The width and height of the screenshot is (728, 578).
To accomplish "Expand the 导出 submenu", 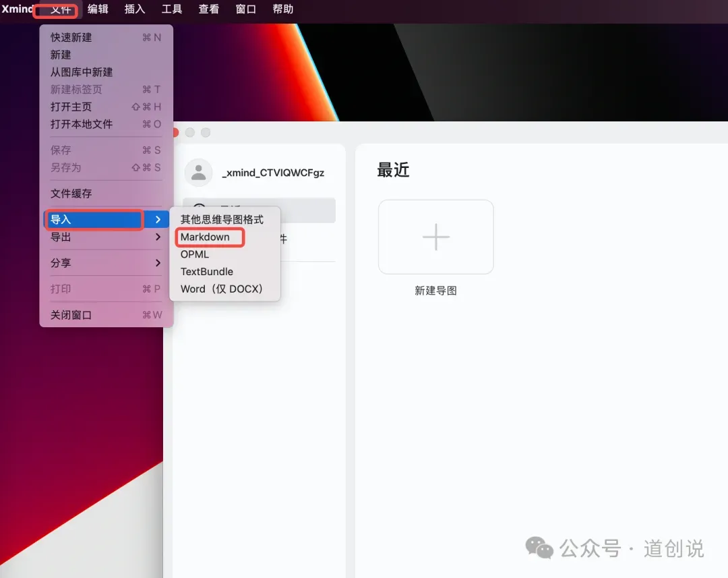I will pos(107,237).
